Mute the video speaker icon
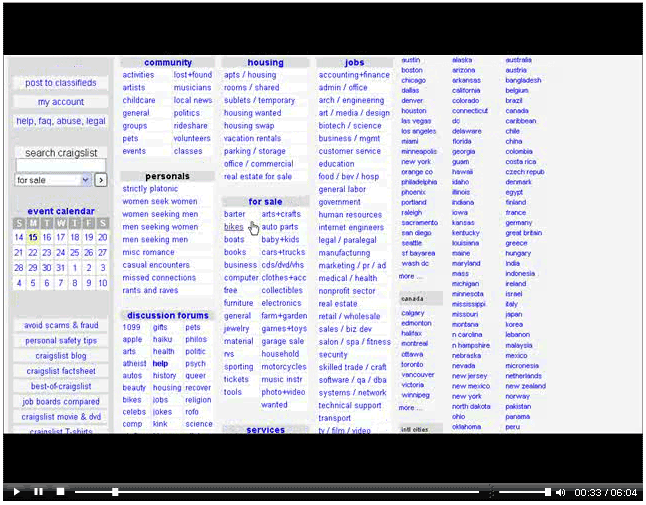This screenshot has height=505, width=646. coord(560,492)
